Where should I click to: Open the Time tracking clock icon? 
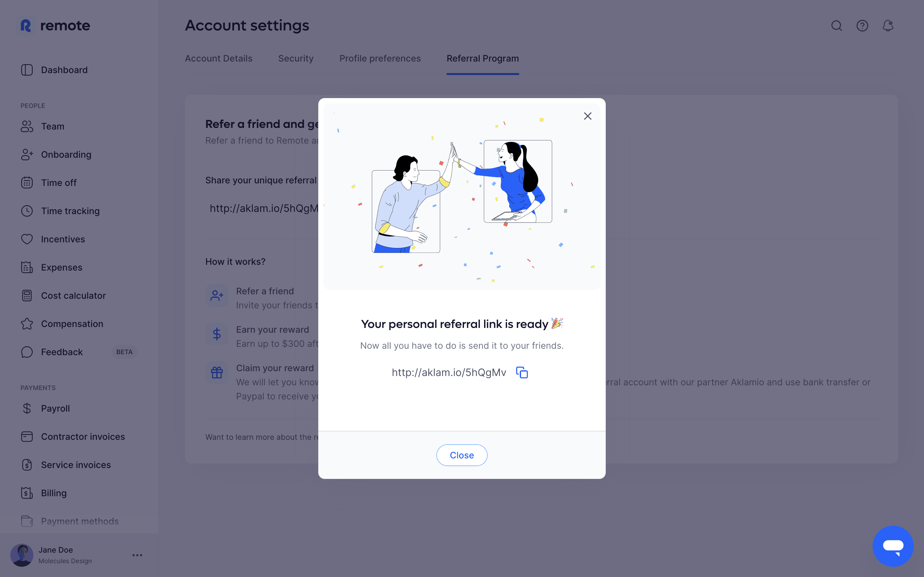click(x=27, y=211)
